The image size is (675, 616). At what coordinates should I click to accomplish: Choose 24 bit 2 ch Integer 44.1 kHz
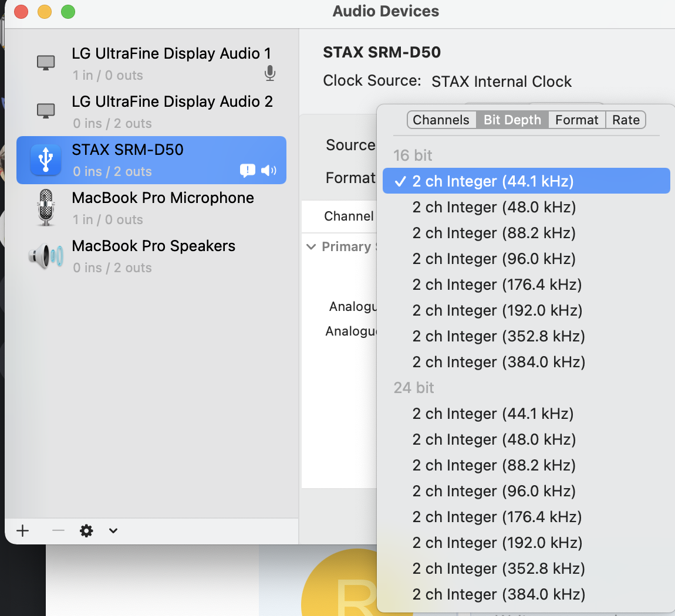pos(526,414)
